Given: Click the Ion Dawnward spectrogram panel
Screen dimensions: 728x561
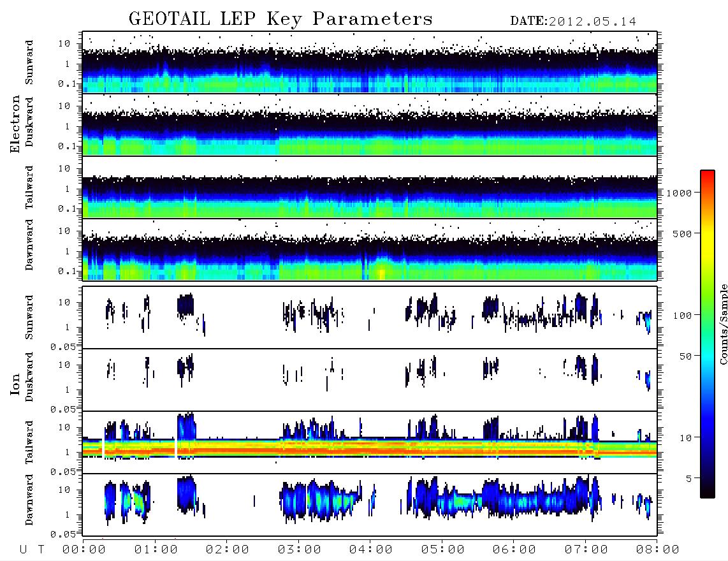Looking at the screenshot, I should pos(370,504).
